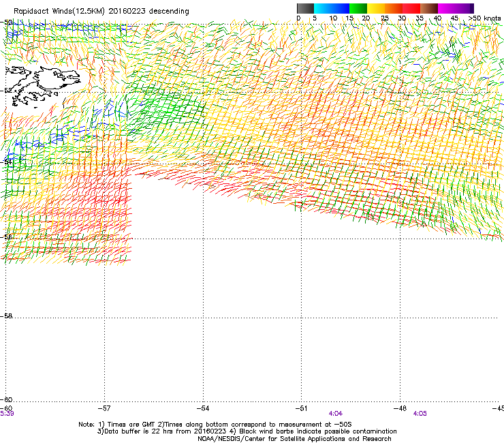This screenshot has height=443, width=504.
Task: Pick the dark purple 45-50 knots legend segment
Action: (x=464, y=8)
